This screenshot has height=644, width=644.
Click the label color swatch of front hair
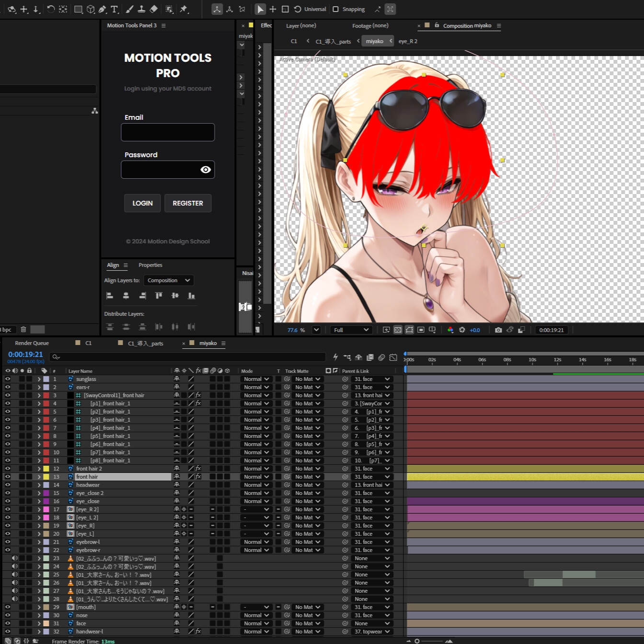46,477
